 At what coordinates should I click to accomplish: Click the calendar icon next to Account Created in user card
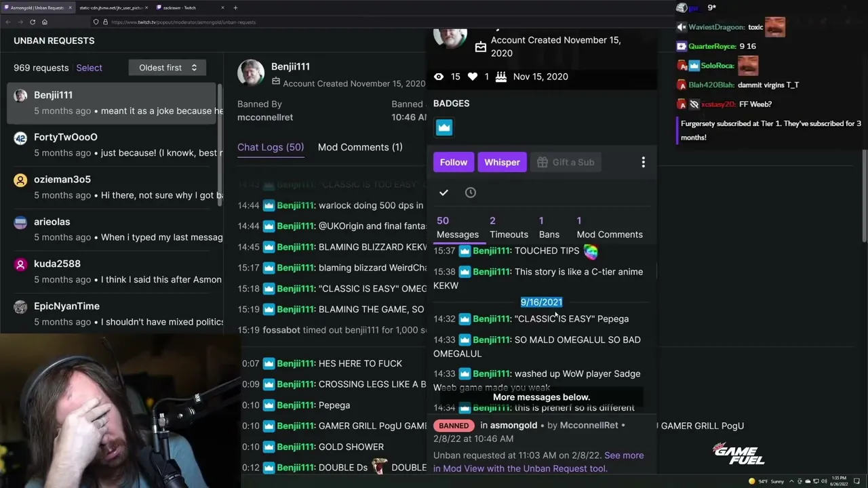click(481, 47)
